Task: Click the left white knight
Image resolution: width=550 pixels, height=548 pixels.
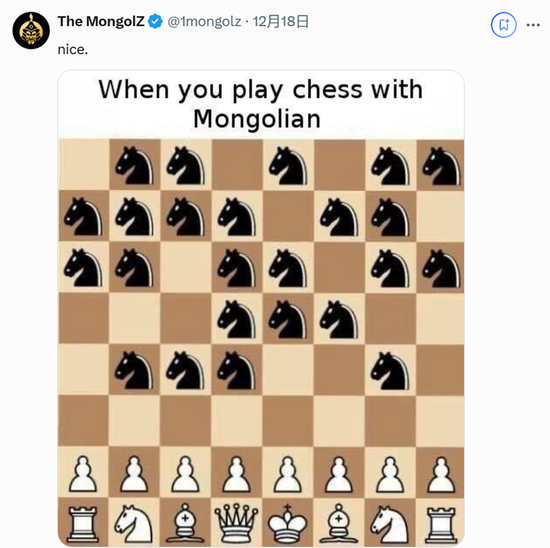Action: (x=134, y=524)
